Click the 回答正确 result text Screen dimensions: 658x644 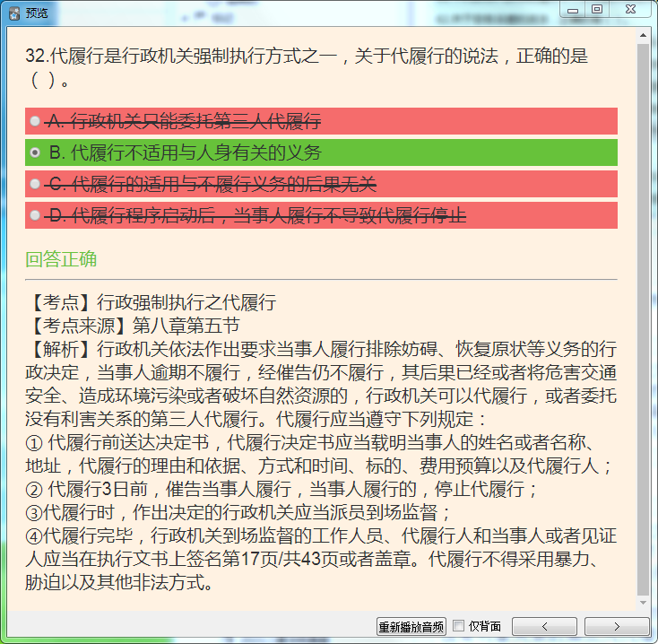(61, 259)
